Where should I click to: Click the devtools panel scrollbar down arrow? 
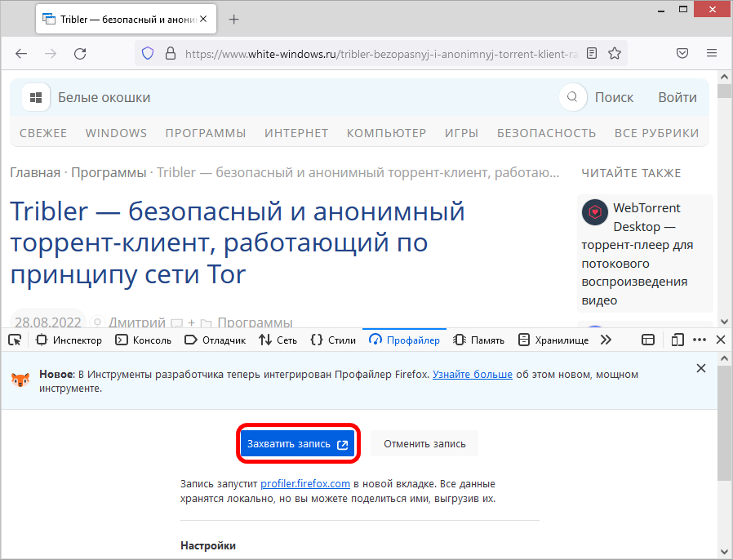(724, 552)
